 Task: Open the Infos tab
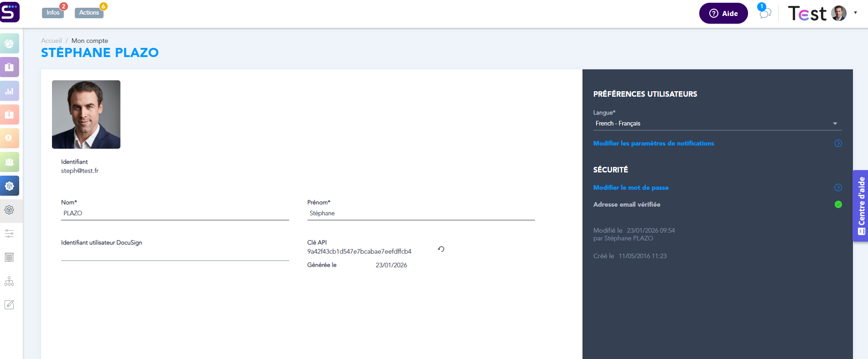point(53,13)
